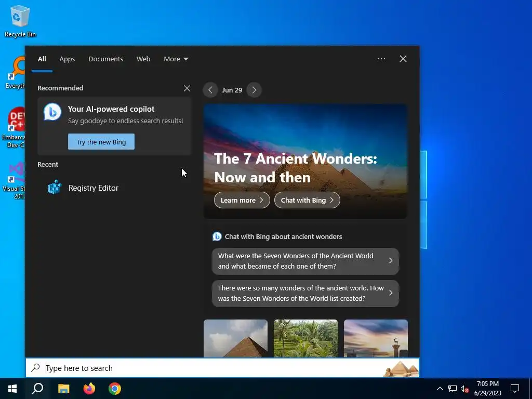Show hidden system tray icons
The height and width of the screenshot is (399, 532).
point(440,389)
